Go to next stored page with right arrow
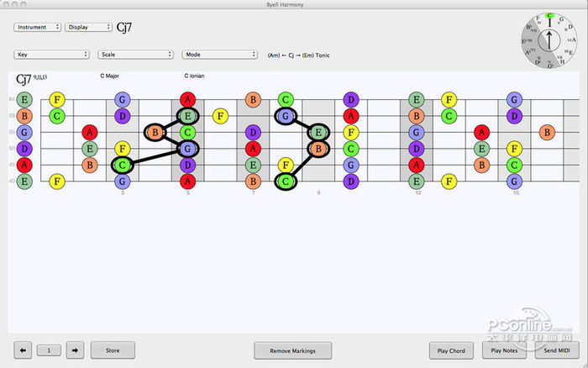 [x=75, y=350]
